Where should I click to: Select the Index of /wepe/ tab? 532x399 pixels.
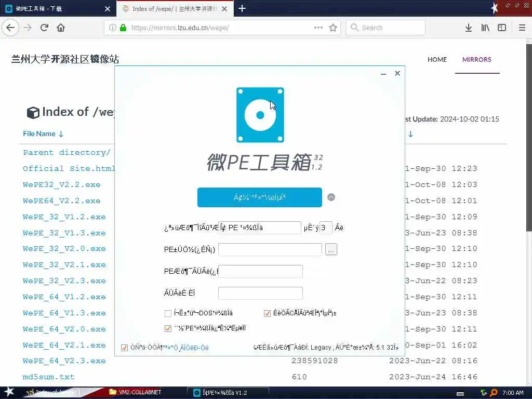175,8
